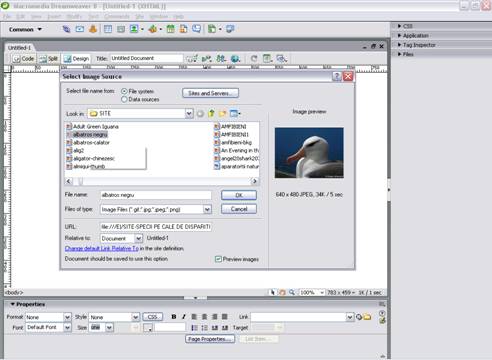This screenshot has width=492, height=360.
Task: Click the Italic formatting button
Action: pyautogui.click(x=183, y=317)
